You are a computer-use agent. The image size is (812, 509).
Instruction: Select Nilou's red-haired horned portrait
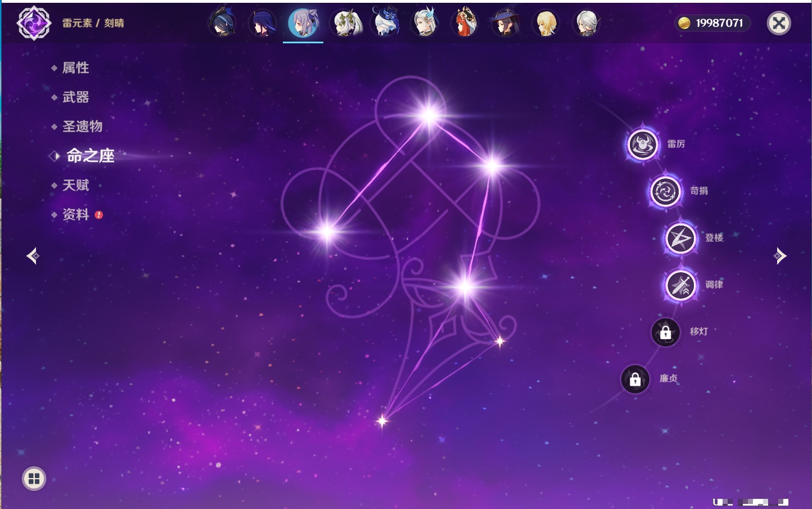click(x=465, y=23)
